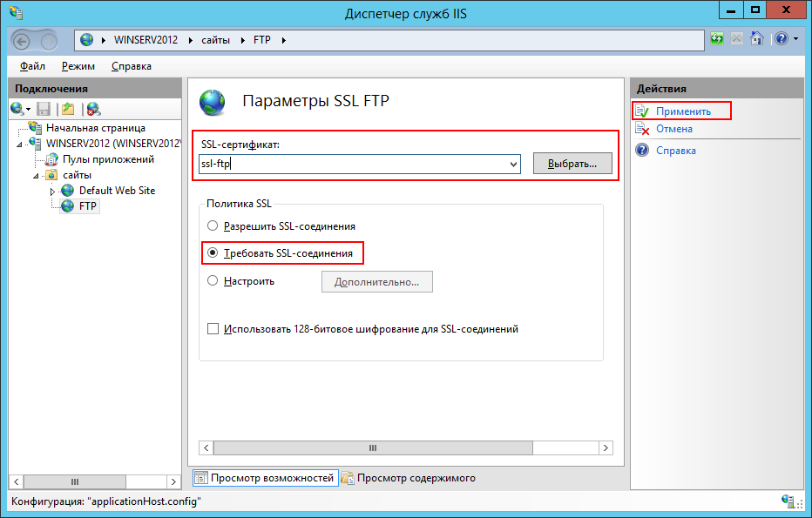
Task: Click the open folder icon in Connections toolbar
Action: pyautogui.click(x=68, y=109)
